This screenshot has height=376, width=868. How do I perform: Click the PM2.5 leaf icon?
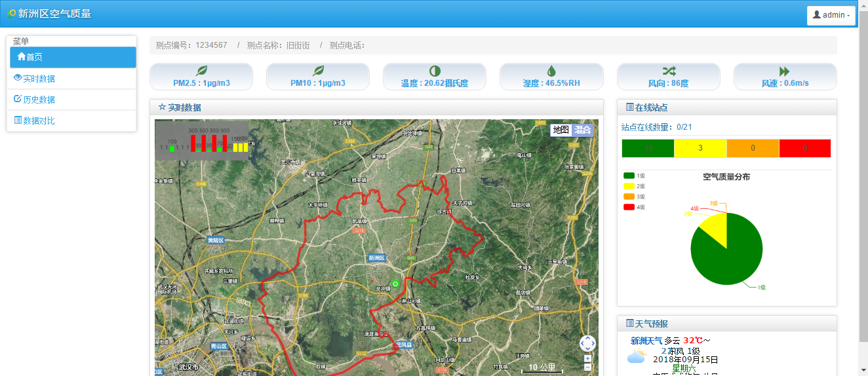point(201,71)
